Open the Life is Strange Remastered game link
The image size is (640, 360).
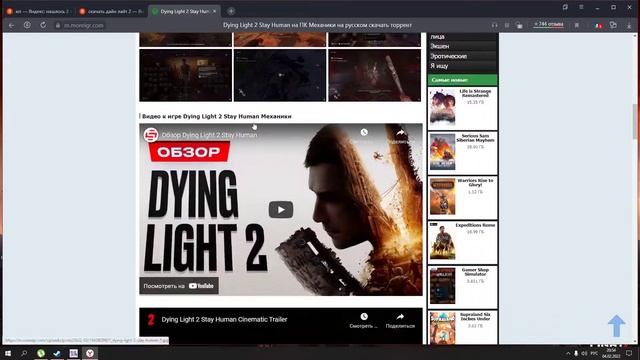pos(475,93)
